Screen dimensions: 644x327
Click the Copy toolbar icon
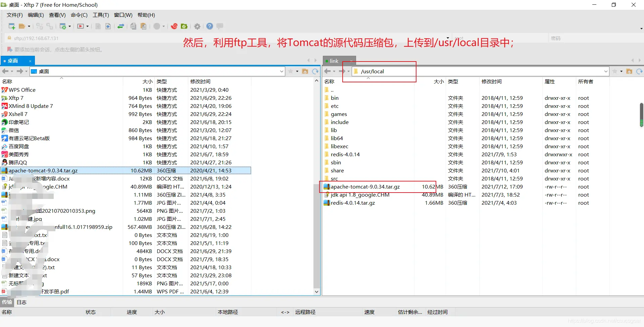(133, 26)
